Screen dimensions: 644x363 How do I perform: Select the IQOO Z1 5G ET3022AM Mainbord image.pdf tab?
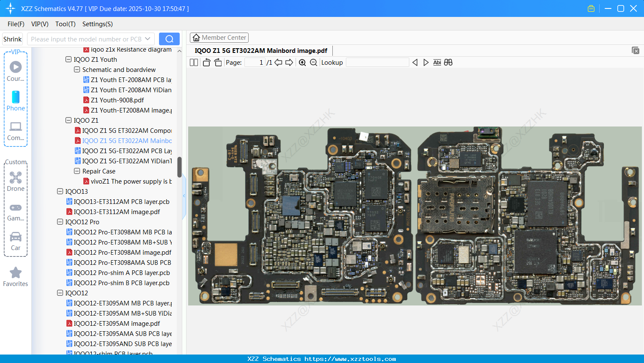tap(261, 50)
